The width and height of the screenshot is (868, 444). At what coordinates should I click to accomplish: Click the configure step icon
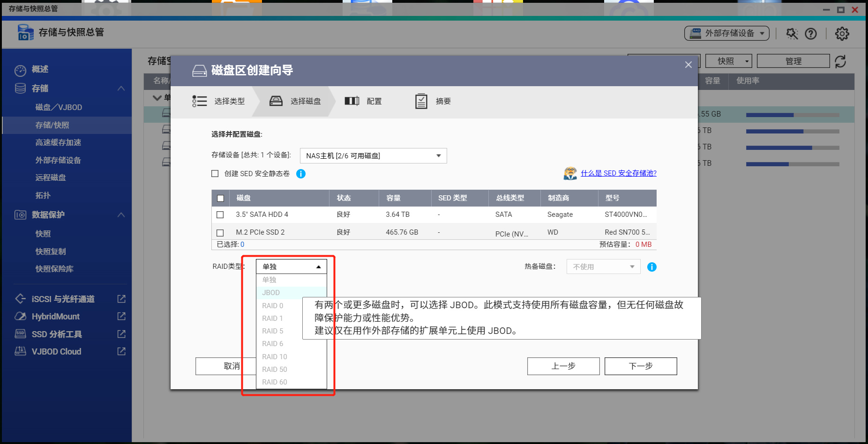click(x=352, y=101)
